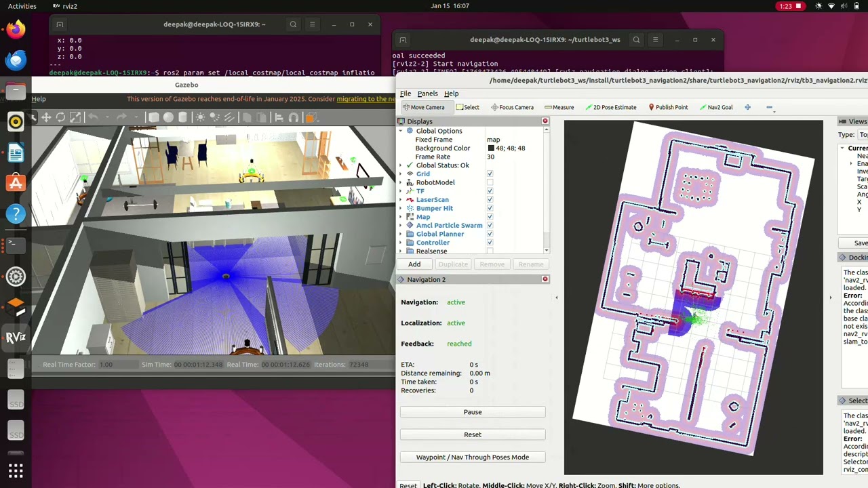Activate the 2D Pose Estimate tool
868x488 pixels.
coord(611,107)
